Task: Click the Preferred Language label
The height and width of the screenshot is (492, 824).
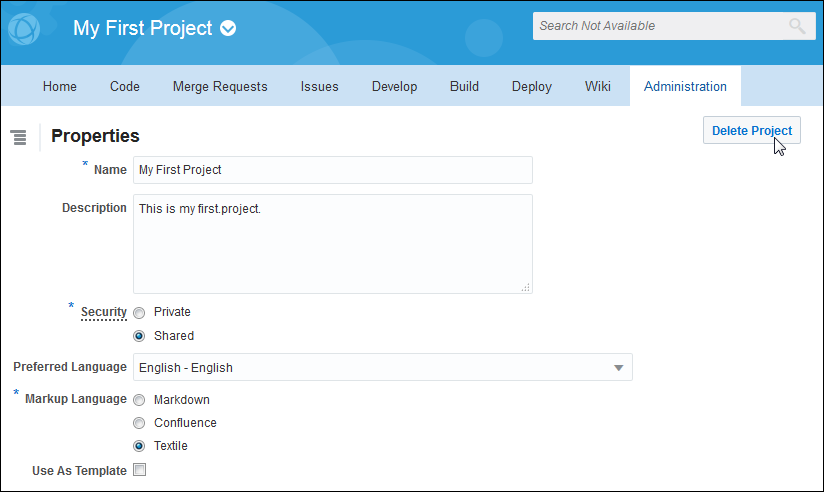Action: [70, 367]
